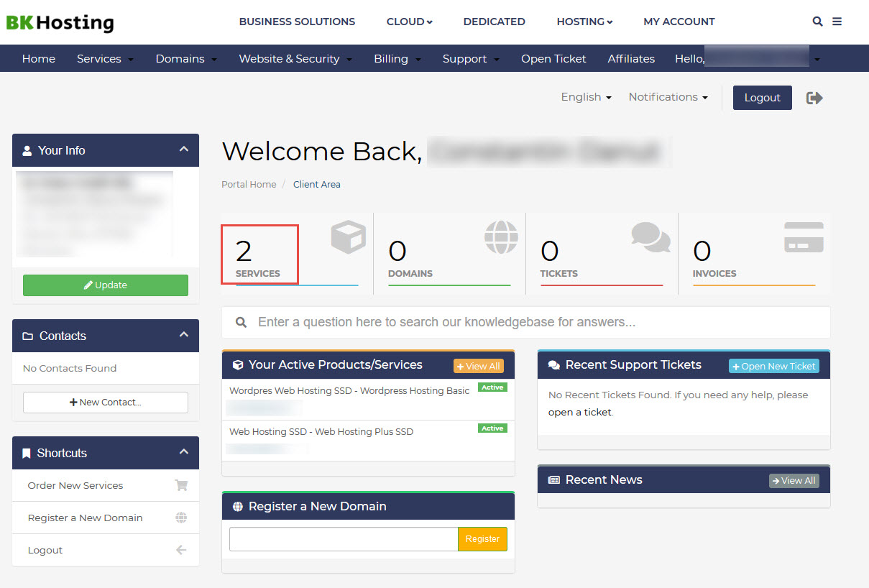
Task: Open the Hosting dropdown in the top navigation
Action: point(585,22)
